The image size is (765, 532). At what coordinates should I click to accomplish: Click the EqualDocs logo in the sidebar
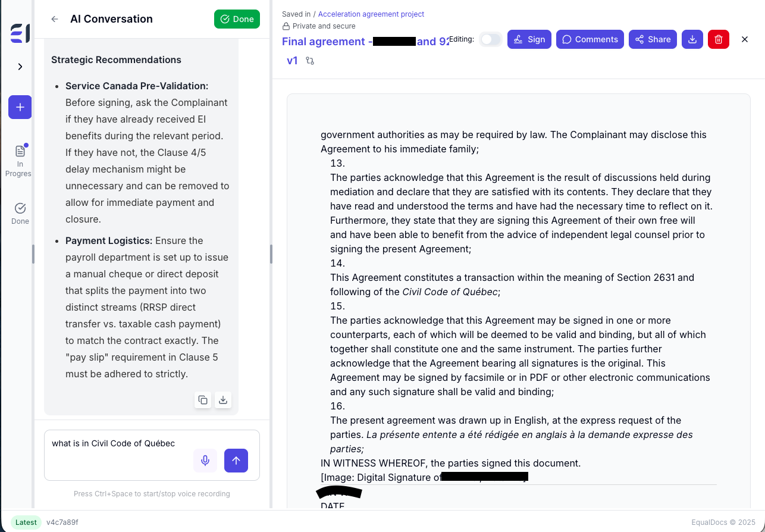[18, 34]
